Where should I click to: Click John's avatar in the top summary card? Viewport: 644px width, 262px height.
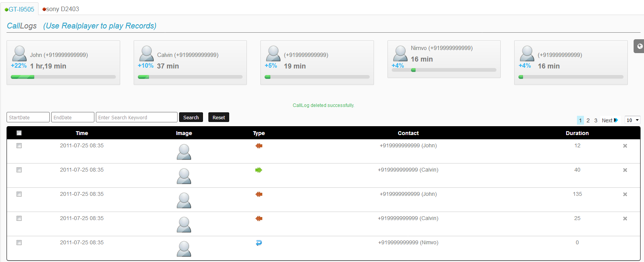(x=19, y=53)
